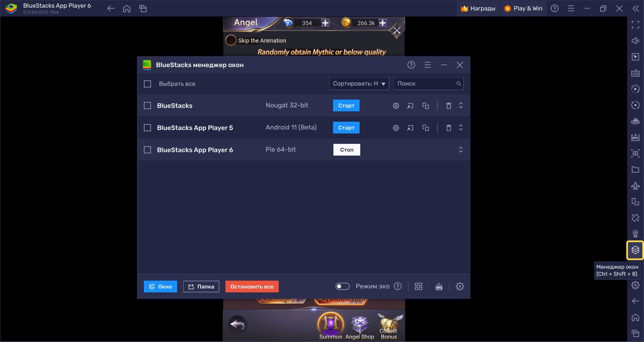Image resolution: width=644 pixels, height=342 pixels.
Task: Check the Выбрать все checkbox
Action: click(148, 84)
